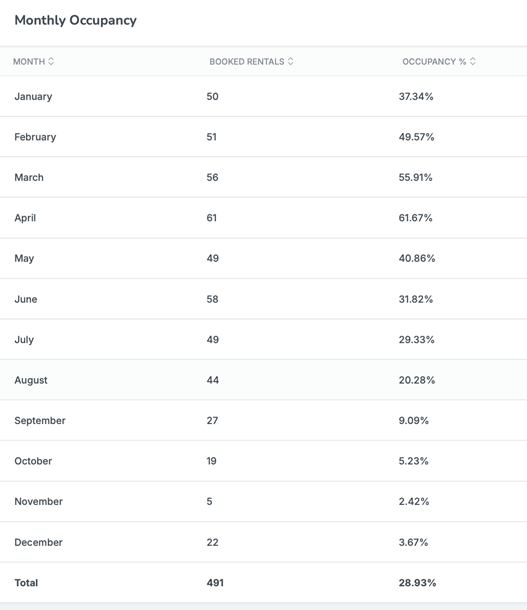
Task: Click the Month column sort arrows icon
Action: point(51,61)
